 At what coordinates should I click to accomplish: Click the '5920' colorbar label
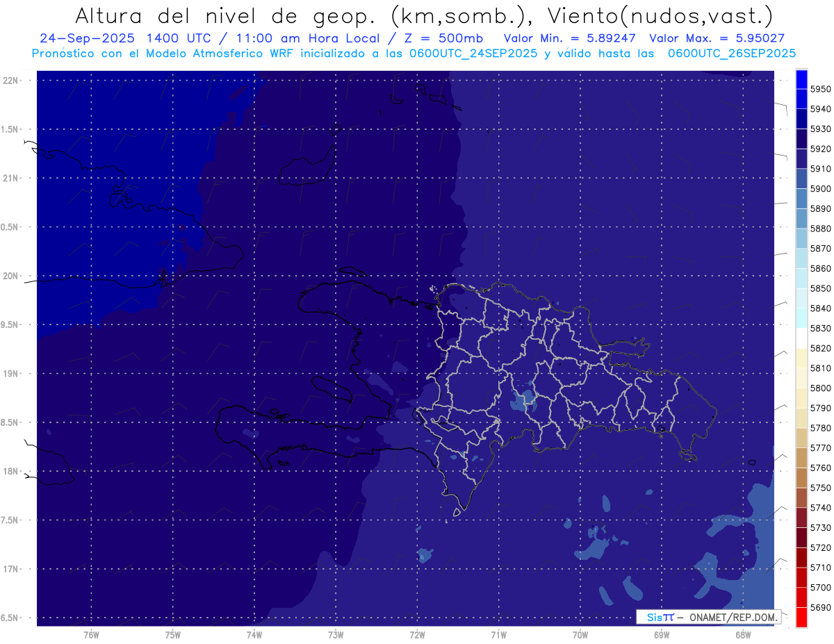click(x=821, y=149)
